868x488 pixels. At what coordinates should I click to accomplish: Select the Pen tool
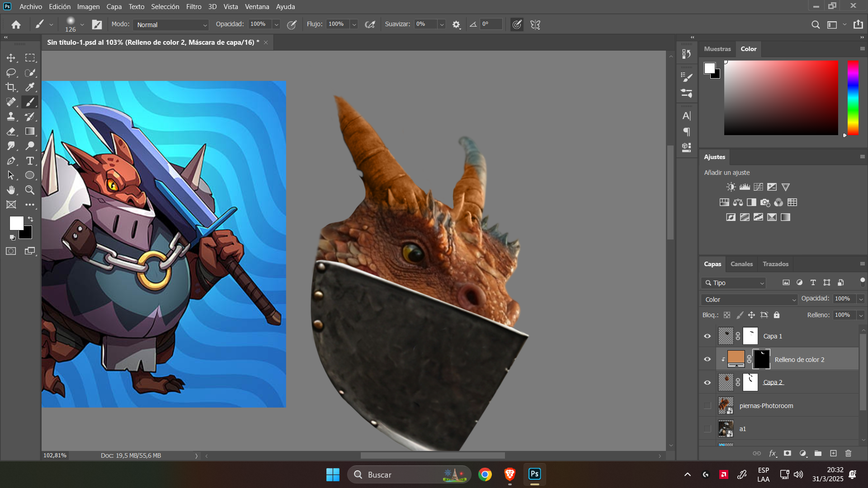11,161
